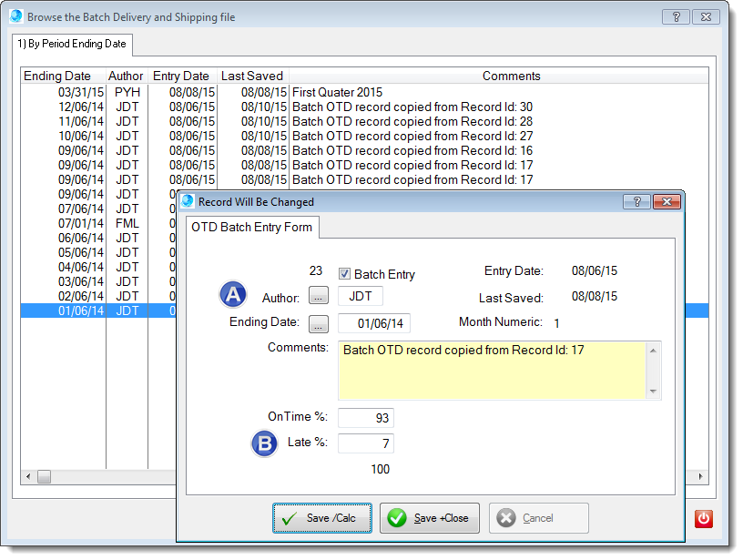Select the By Period Ending Date tab

click(x=73, y=44)
